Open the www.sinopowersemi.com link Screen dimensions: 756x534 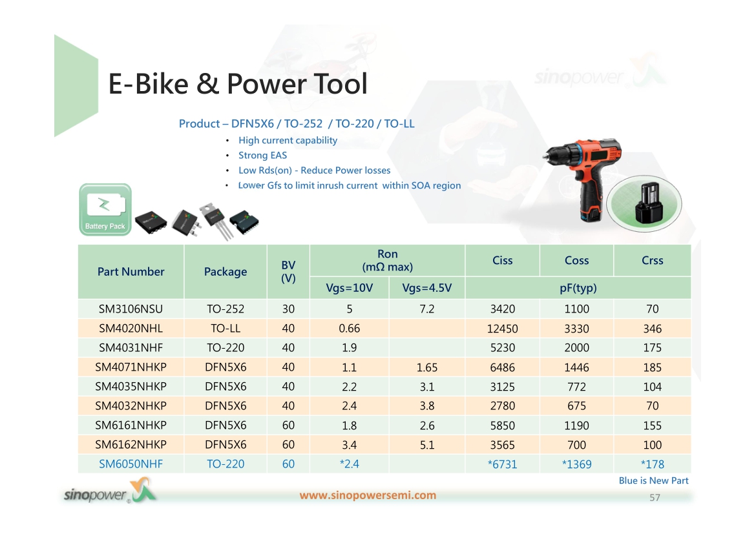pos(368,495)
